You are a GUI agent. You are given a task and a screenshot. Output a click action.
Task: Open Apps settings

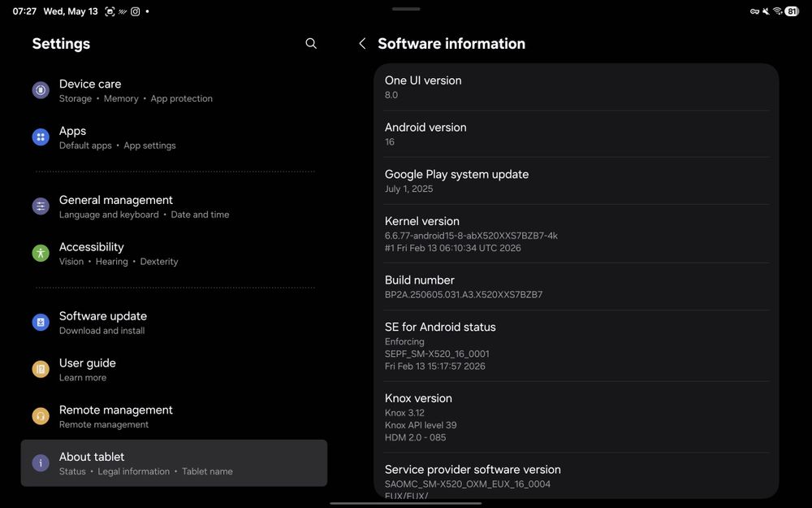(174, 138)
